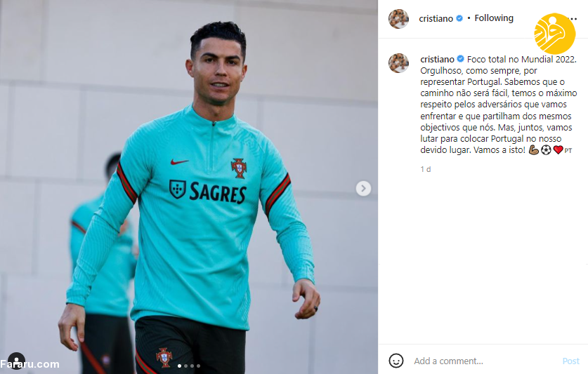Select the second carousel dot indicator
Viewport: 588px width, 374px height.
point(185,366)
